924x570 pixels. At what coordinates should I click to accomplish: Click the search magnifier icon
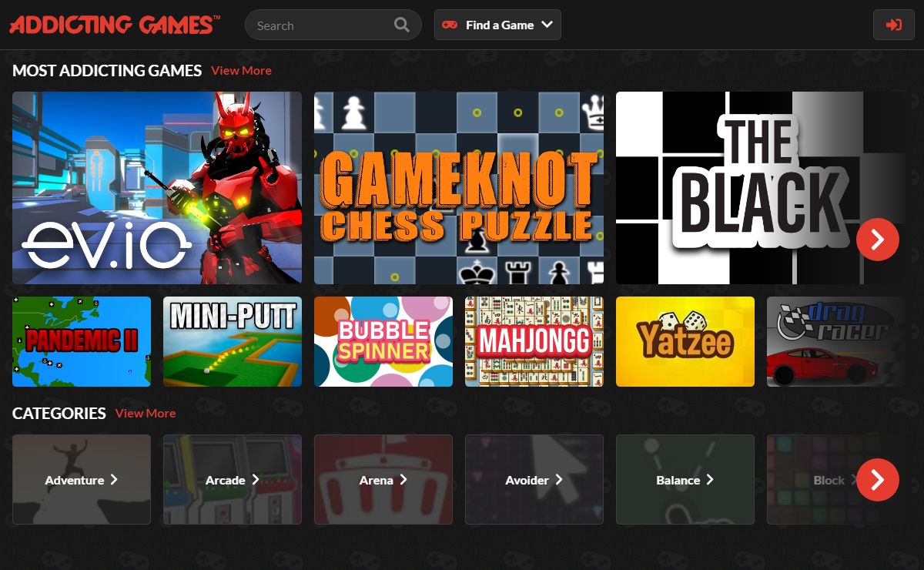pyautogui.click(x=402, y=25)
